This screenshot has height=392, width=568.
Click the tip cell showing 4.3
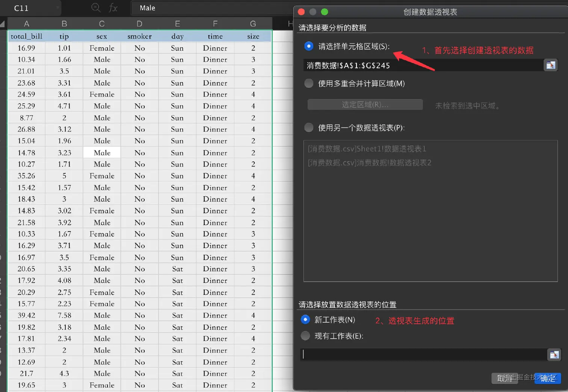pyautogui.click(x=64, y=374)
